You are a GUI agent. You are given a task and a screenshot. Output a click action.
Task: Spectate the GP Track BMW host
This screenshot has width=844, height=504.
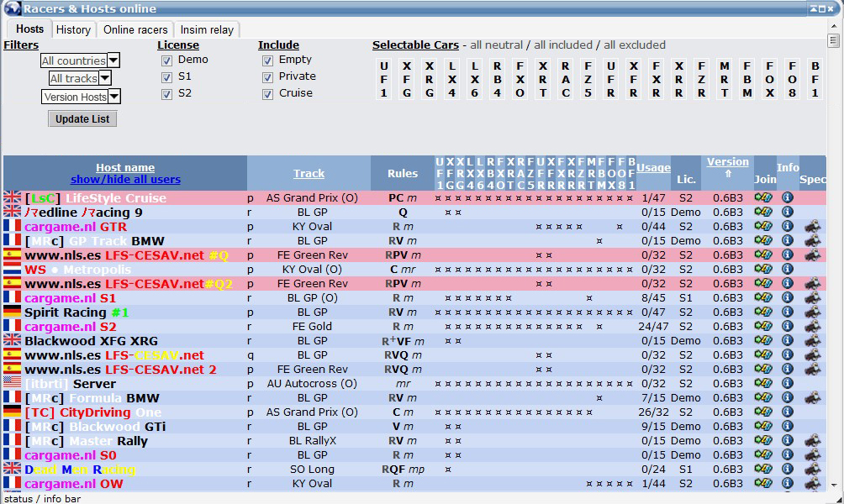click(813, 240)
